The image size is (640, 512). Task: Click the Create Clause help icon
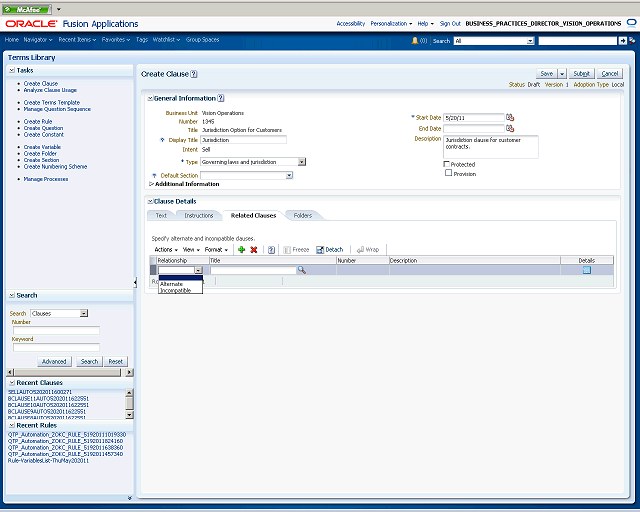click(194, 74)
